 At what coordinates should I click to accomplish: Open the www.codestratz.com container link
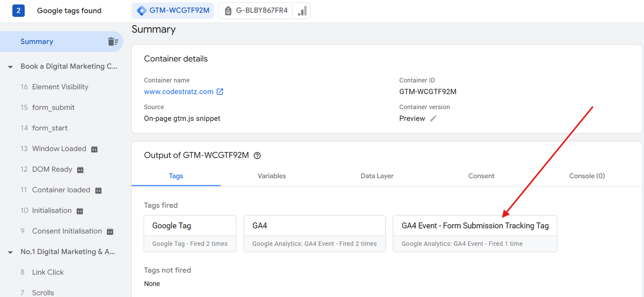click(x=179, y=91)
